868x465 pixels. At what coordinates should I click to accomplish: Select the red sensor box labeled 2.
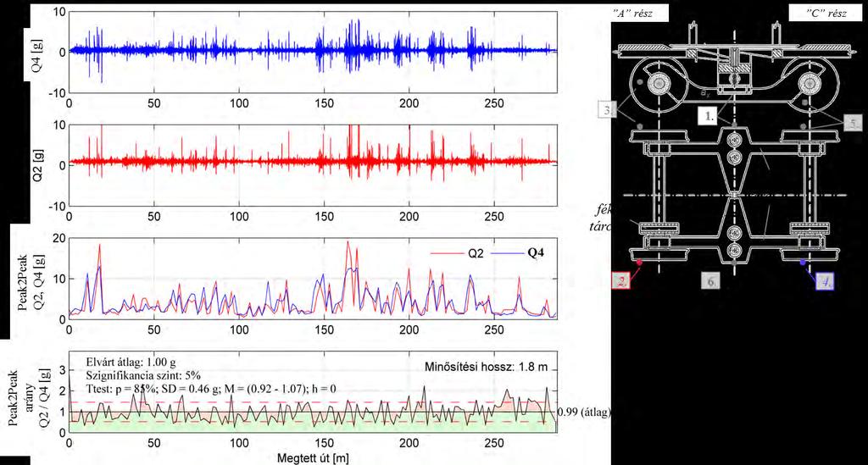[621, 281]
